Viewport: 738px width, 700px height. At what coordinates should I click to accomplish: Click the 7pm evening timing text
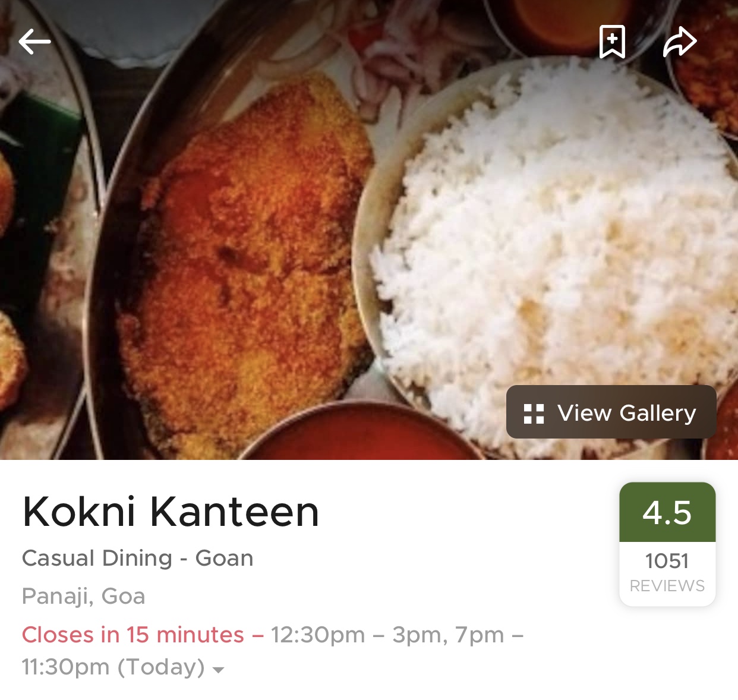[x=480, y=635]
